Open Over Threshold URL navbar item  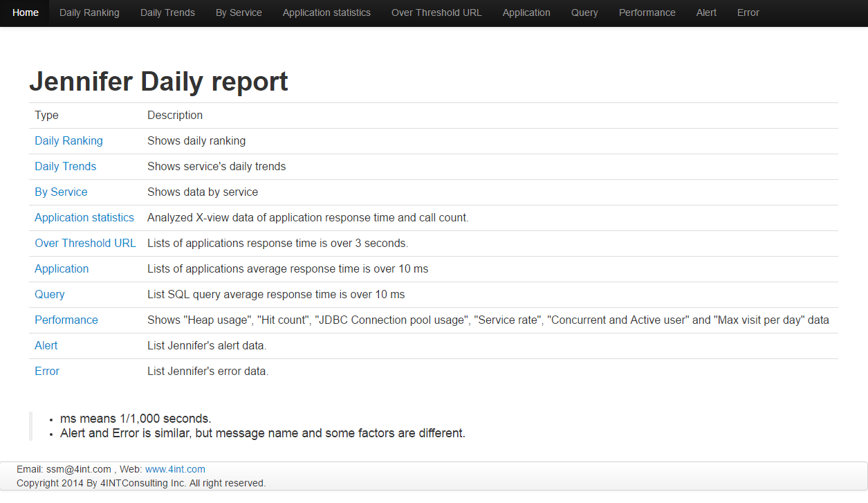(436, 12)
